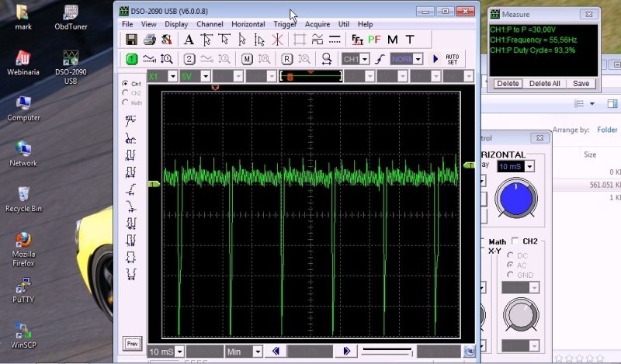The height and width of the screenshot is (364, 621).
Task: Click the blue right double-arrow button
Action: (346, 351)
